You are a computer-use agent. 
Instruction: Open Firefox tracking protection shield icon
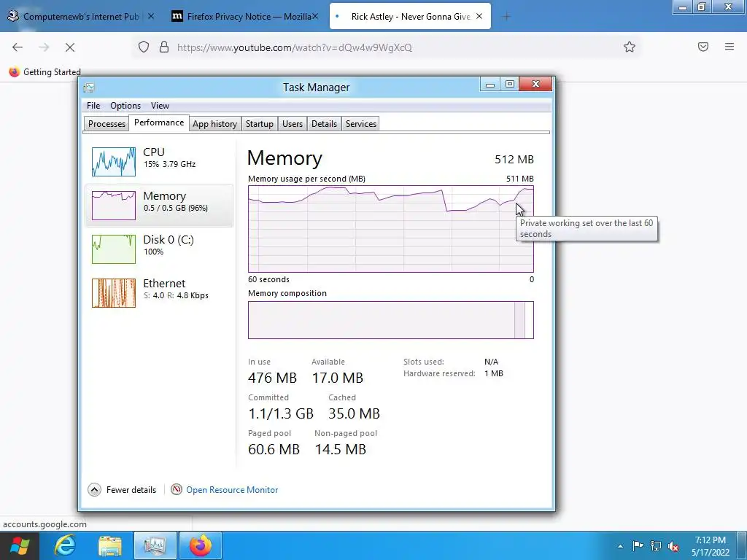(144, 47)
